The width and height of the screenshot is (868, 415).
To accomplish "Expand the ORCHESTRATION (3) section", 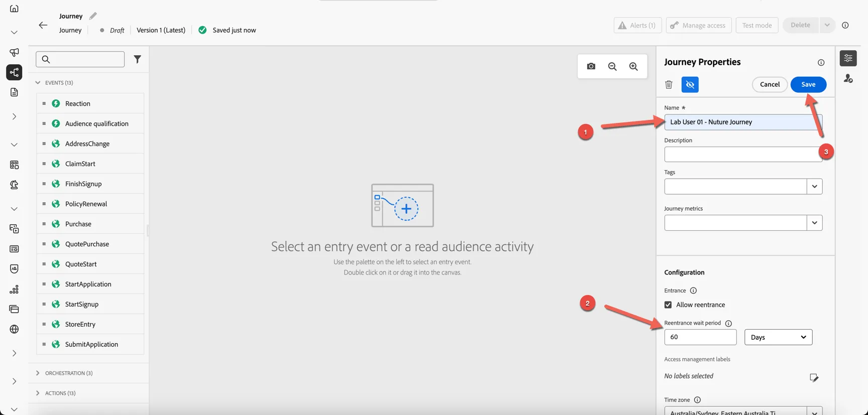I will [x=38, y=373].
